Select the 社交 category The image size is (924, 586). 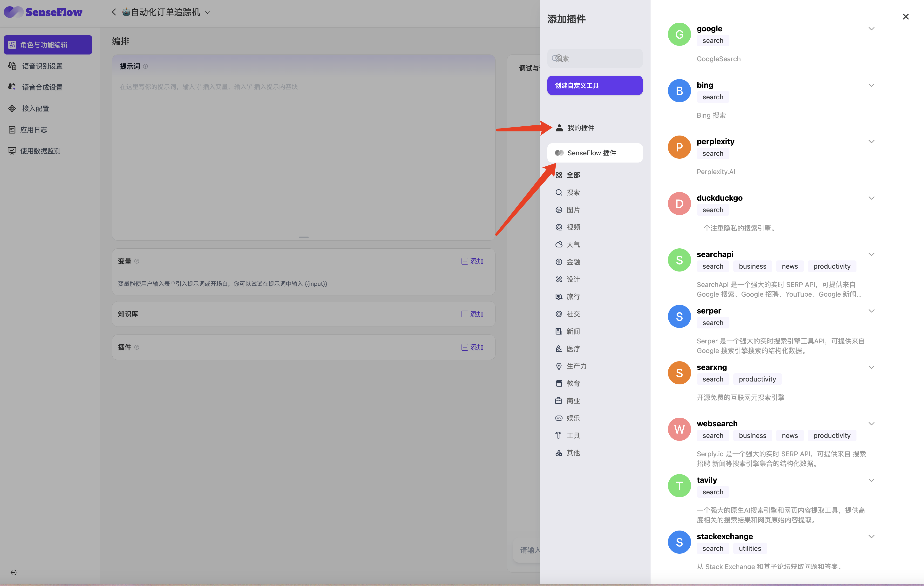tap(568, 314)
